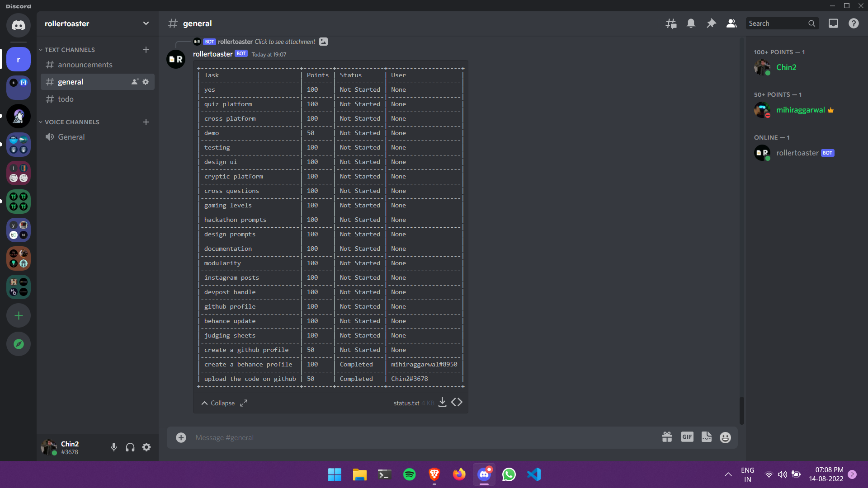
Task: Click the rollertoaster bot username
Action: pyautogui.click(x=212, y=54)
